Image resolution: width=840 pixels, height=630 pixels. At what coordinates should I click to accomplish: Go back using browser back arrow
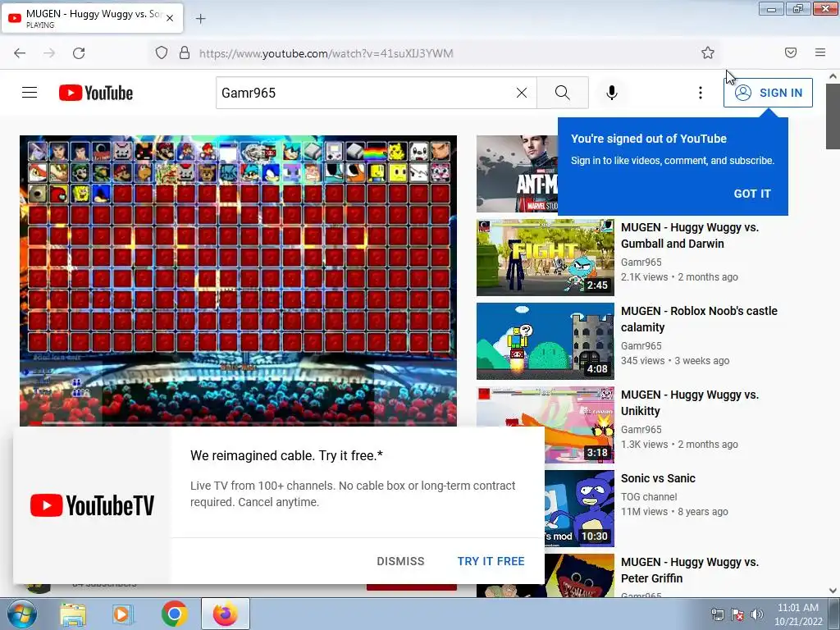coord(20,53)
